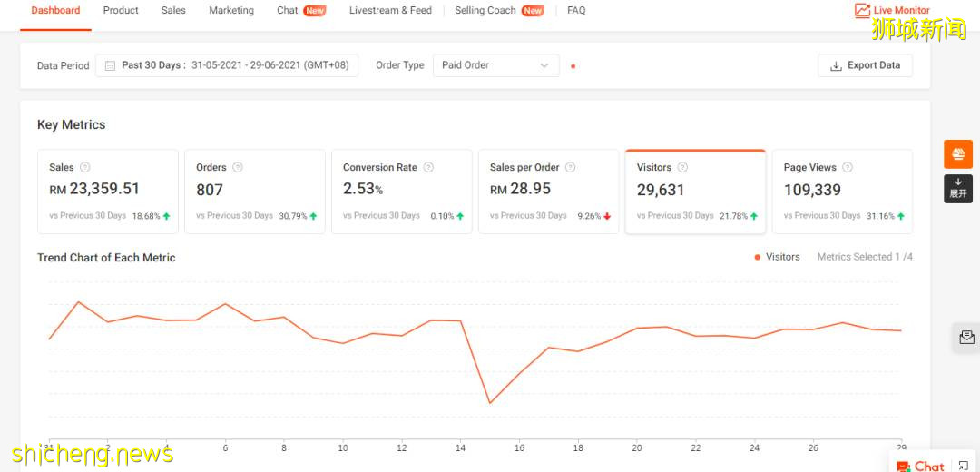
Task: Toggle the Sales metric card
Action: (x=108, y=192)
